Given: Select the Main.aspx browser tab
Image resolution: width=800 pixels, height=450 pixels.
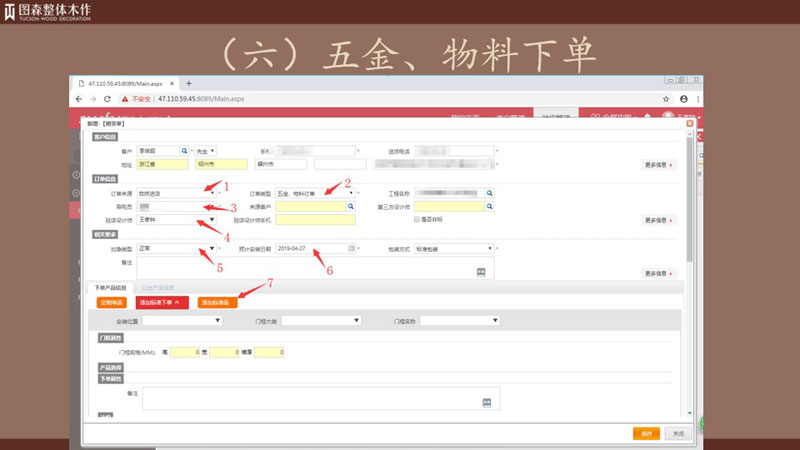Looking at the screenshot, I should click(x=125, y=83).
